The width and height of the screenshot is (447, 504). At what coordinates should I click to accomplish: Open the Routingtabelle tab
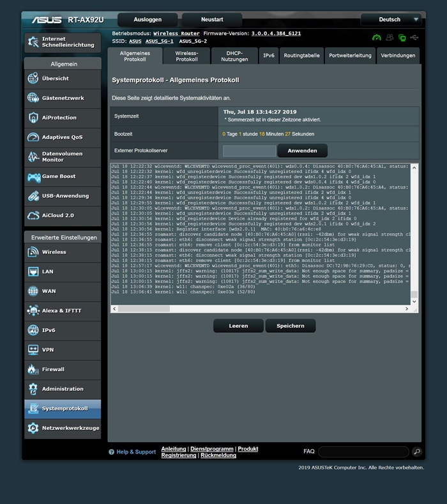tap(301, 56)
